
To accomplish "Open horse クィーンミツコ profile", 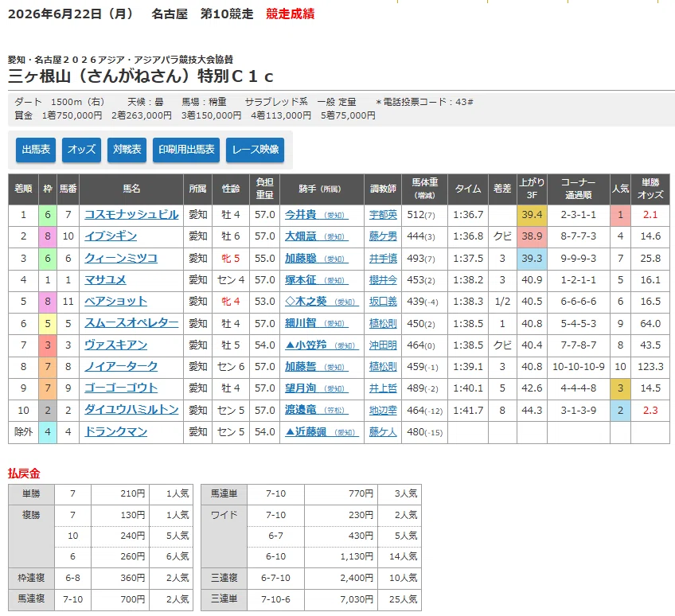I will click(121, 259).
